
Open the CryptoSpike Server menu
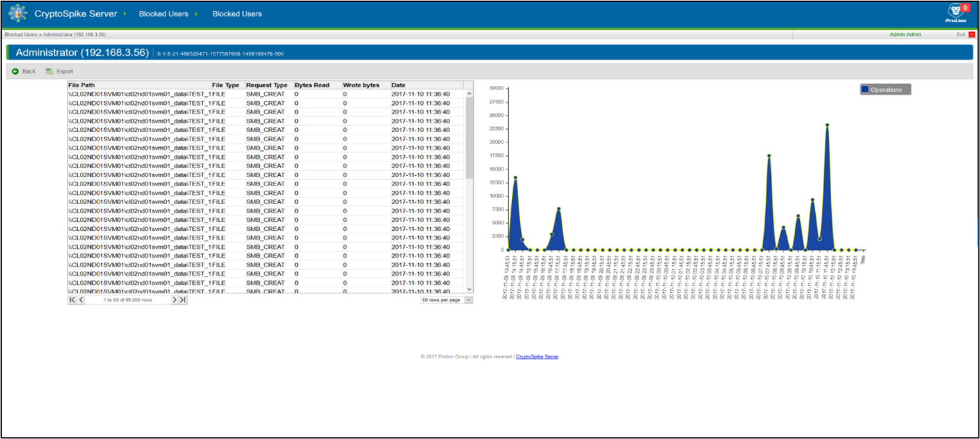[x=76, y=13]
